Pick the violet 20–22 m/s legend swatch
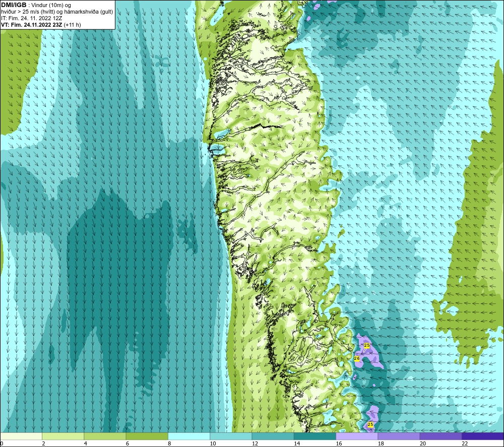This screenshot has height=447, width=504. coord(440,436)
